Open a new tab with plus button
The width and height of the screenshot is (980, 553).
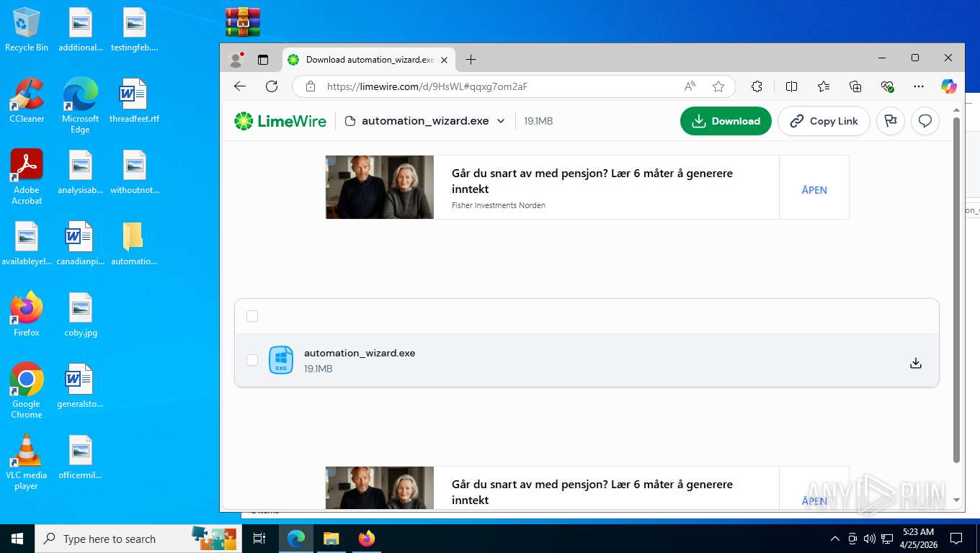(x=471, y=60)
